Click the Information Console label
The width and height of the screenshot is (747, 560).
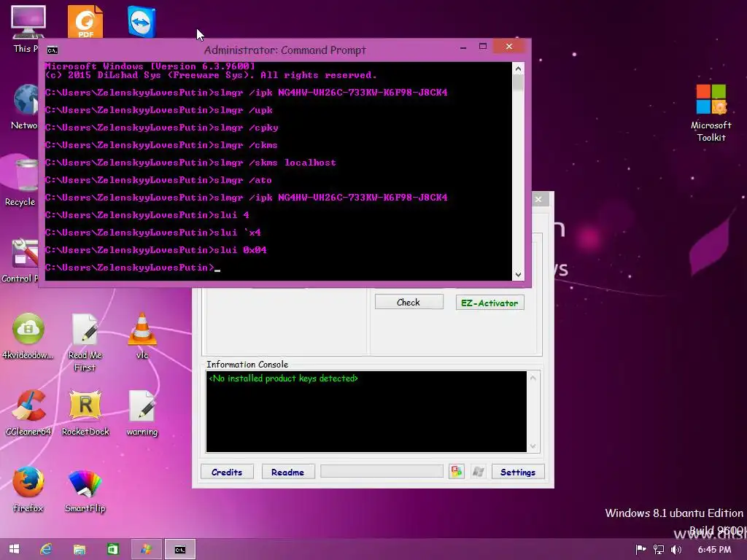tap(247, 365)
